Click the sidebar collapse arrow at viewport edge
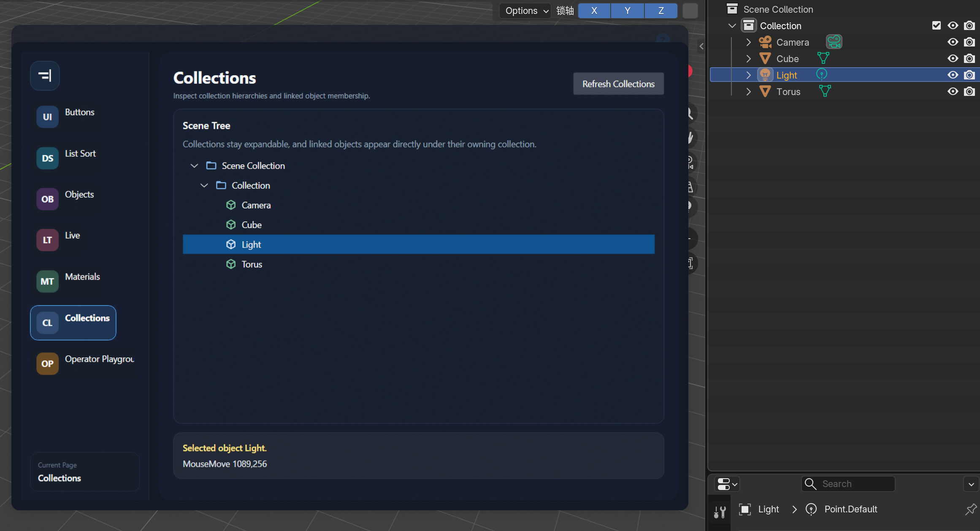This screenshot has height=531, width=980. (x=701, y=46)
